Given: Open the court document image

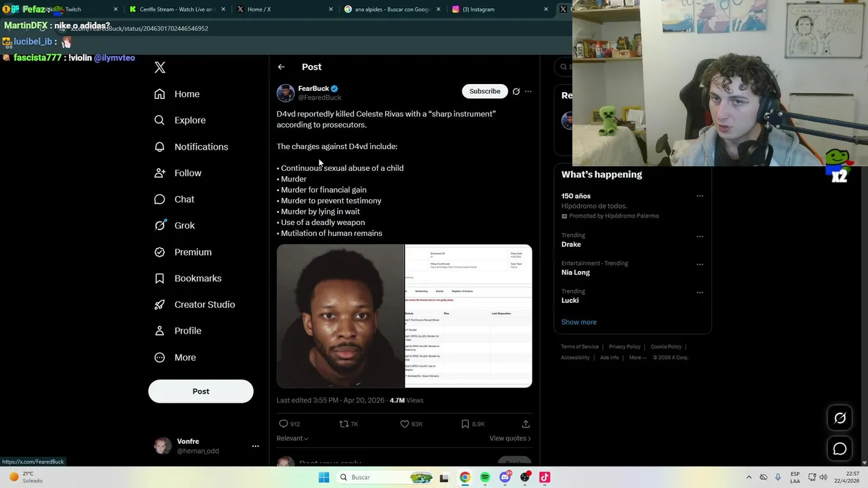Looking at the screenshot, I should 469,316.
